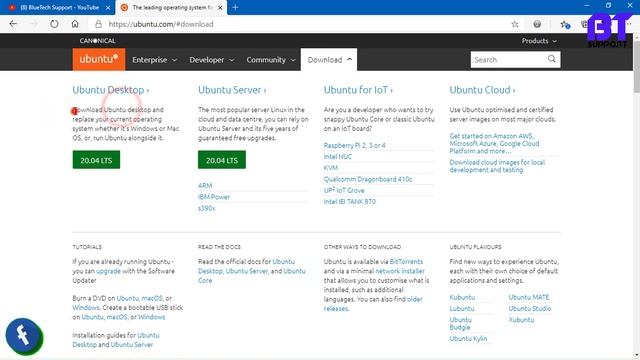Screen dimensions: 640x360
Task: Close the Ubuntu leading operating system tab
Action: 220,7
